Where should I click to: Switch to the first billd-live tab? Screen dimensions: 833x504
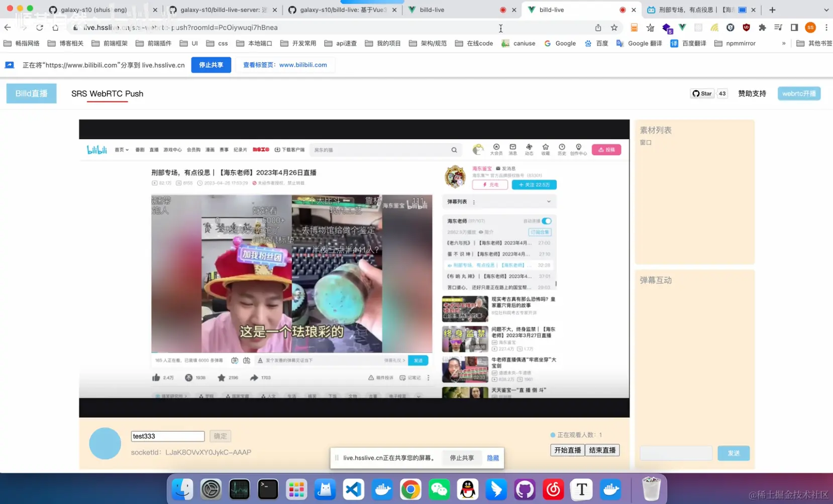coord(462,10)
